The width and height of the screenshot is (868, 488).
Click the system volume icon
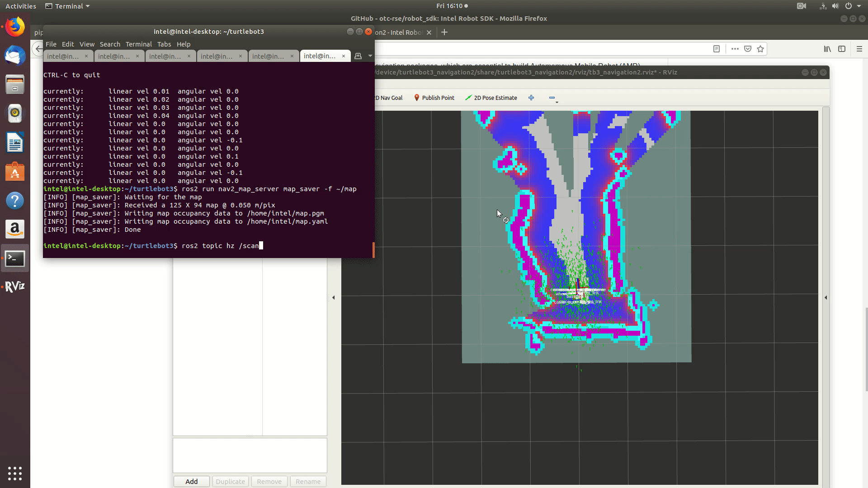835,6
